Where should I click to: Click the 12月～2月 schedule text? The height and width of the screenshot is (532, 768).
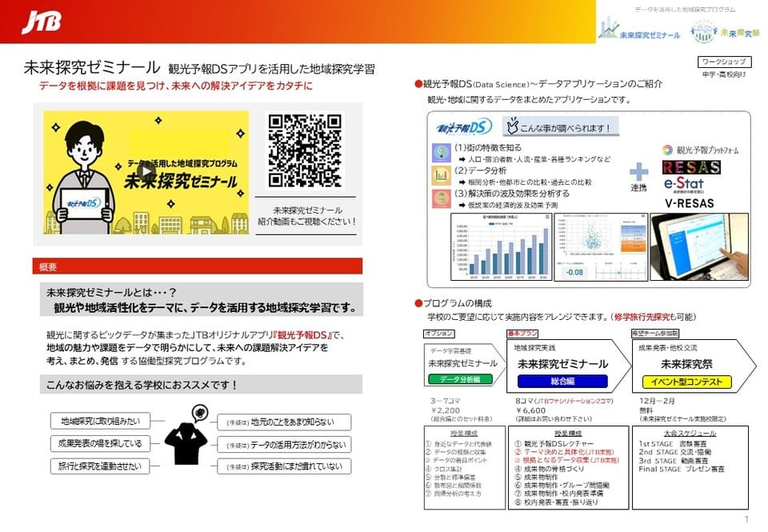point(657,401)
